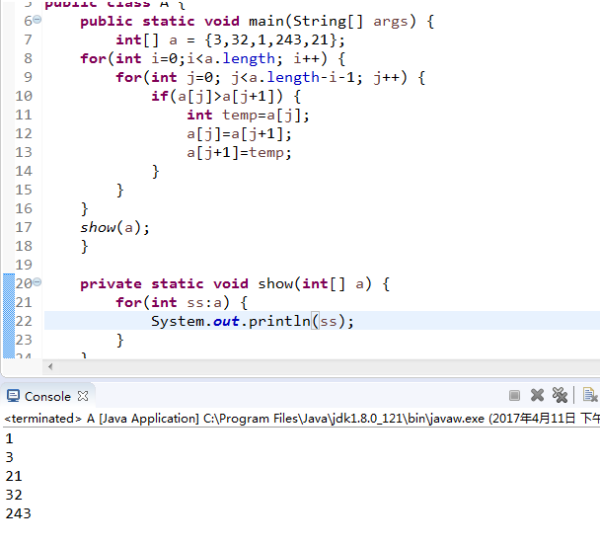The width and height of the screenshot is (600, 545).
Task: Collapse the show method fold marker
Action: pyautogui.click(x=37, y=282)
